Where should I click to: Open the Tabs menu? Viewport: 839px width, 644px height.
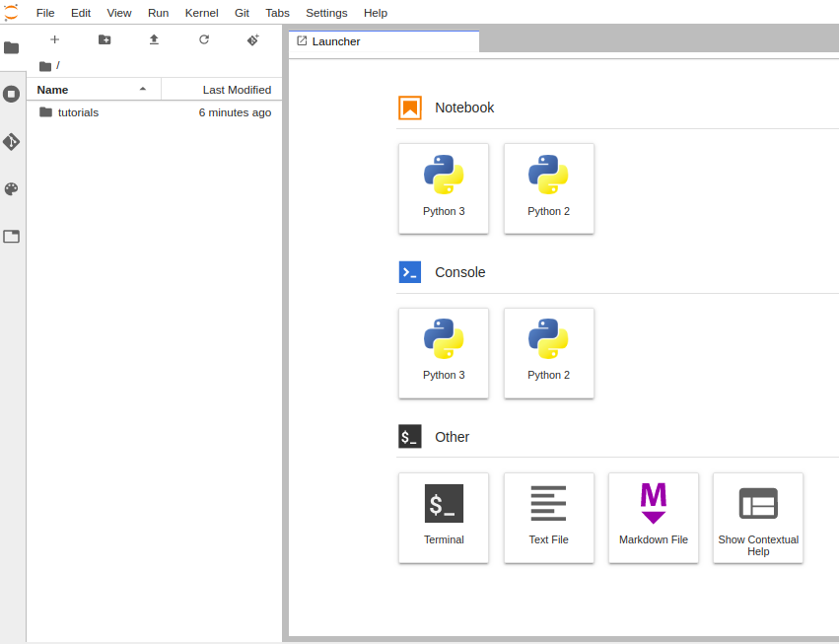[x=277, y=13]
